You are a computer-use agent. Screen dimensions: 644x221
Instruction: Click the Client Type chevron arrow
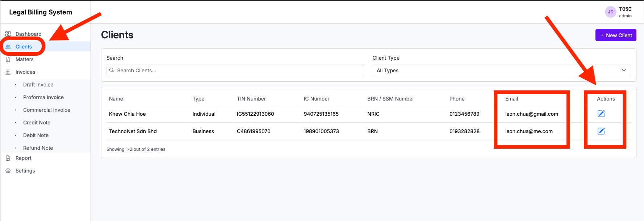point(624,70)
